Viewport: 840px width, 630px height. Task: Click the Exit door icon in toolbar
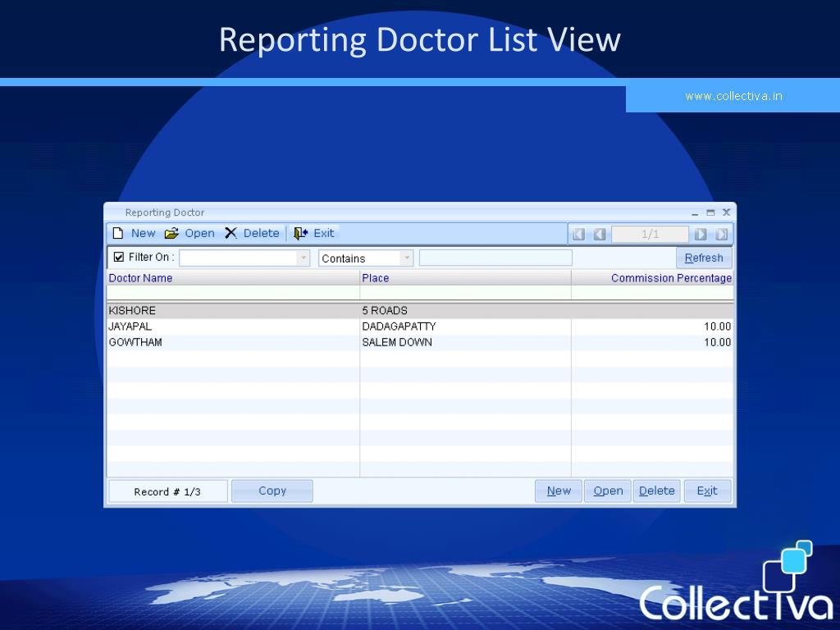pyautogui.click(x=300, y=233)
